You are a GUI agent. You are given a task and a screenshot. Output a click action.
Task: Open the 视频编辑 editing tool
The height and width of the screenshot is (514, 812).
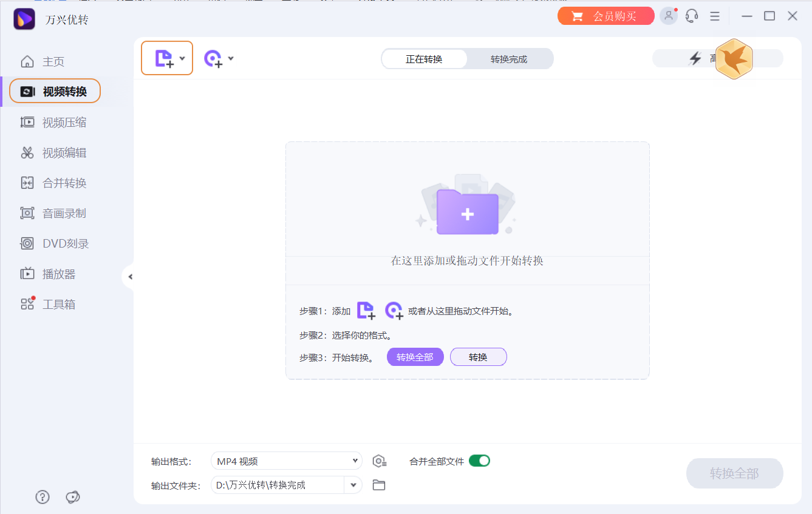tap(55, 152)
